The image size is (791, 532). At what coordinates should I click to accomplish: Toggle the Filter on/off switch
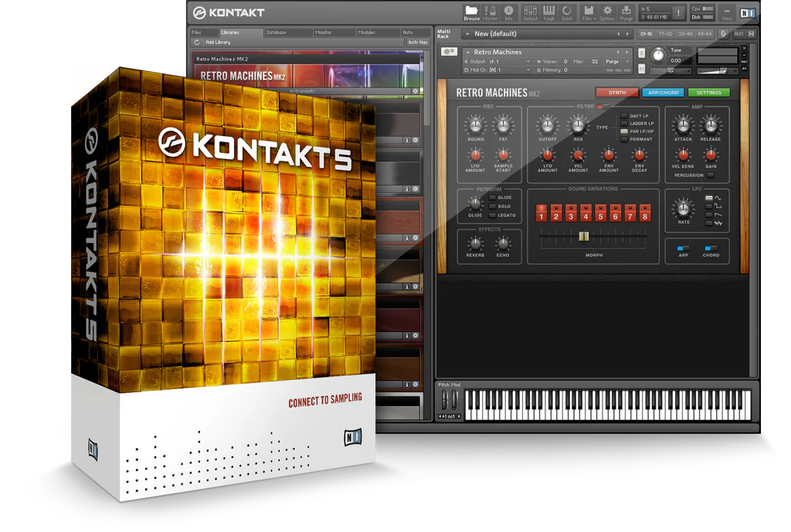pos(603,107)
